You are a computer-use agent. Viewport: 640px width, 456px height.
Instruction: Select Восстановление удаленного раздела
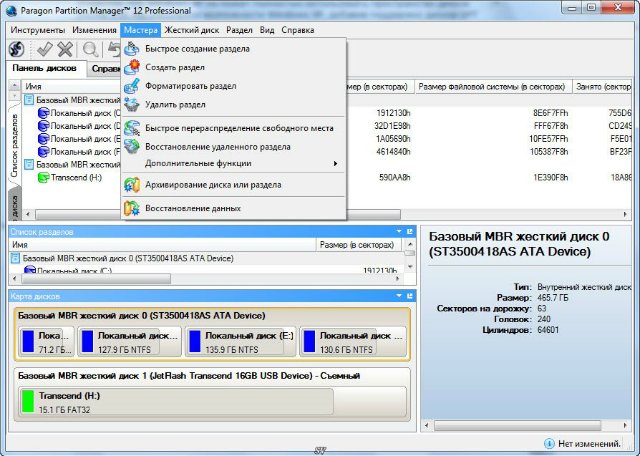coord(234,147)
